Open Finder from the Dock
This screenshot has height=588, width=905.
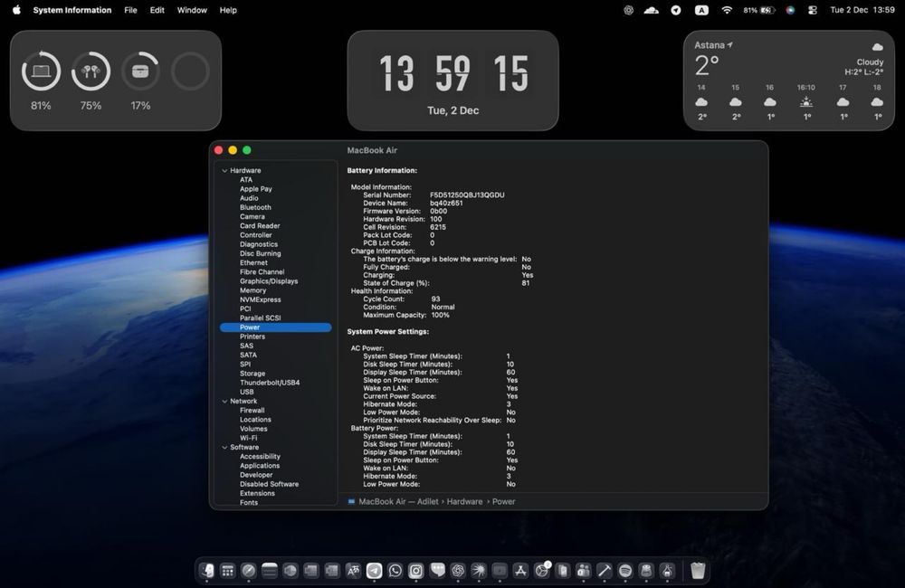[207, 571]
